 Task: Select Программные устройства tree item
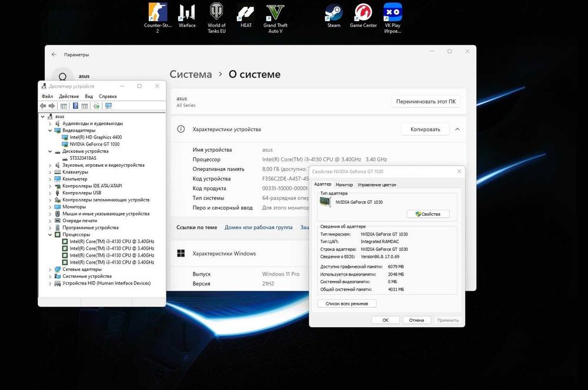coord(91,227)
